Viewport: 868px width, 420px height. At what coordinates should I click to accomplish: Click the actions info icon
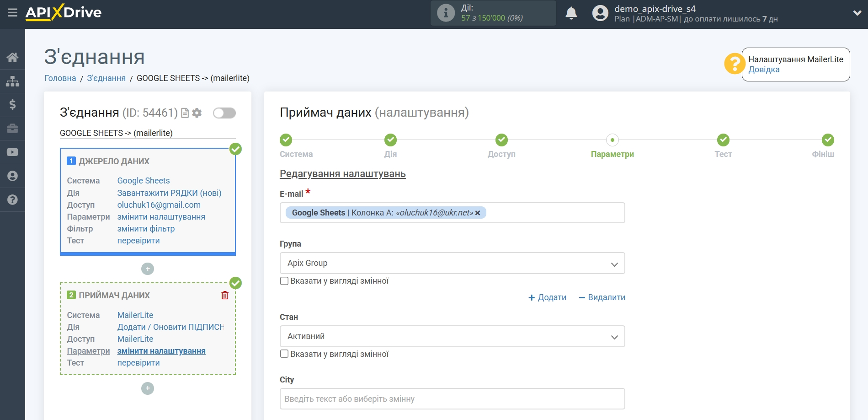tap(446, 13)
